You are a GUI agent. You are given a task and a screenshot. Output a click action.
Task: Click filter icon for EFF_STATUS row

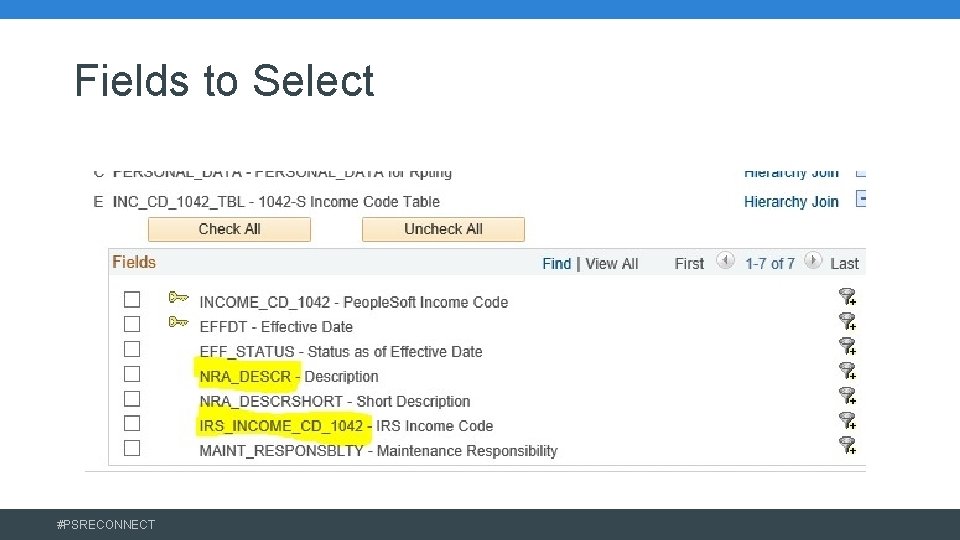[847, 346]
